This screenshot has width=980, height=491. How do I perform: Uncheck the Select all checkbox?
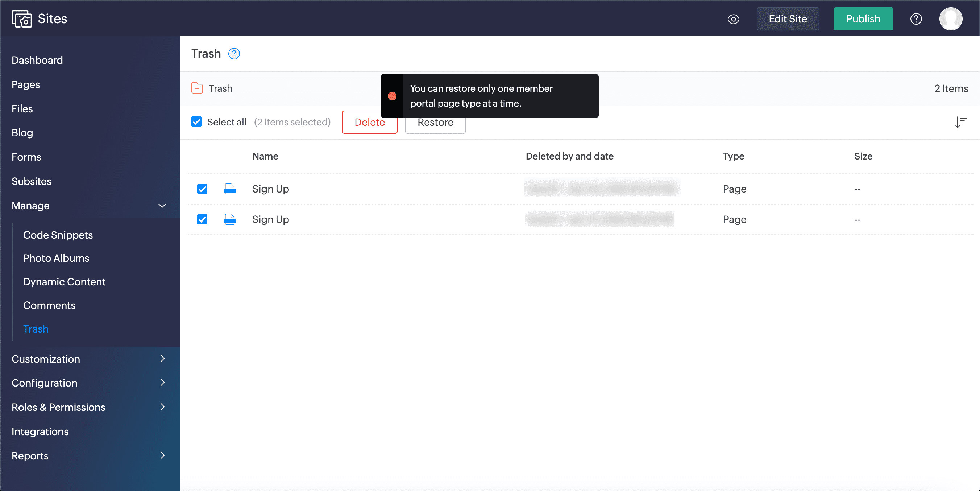(196, 122)
